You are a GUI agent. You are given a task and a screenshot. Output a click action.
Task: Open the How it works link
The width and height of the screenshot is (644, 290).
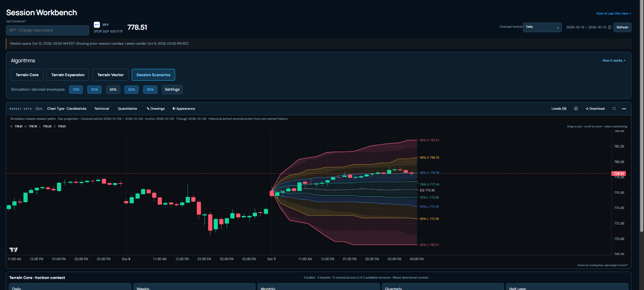tap(614, 61)
